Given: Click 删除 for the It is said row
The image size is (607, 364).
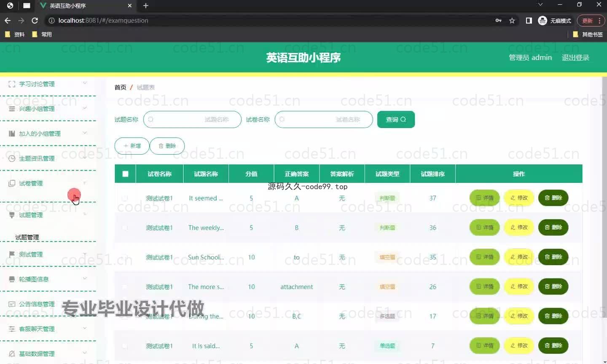Looking at the screenshot, I should 553,345.
